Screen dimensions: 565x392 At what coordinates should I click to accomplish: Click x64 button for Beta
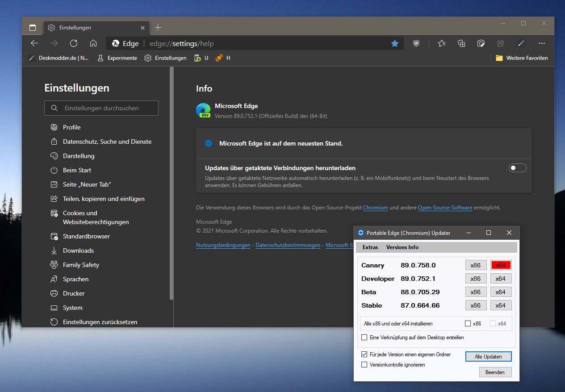click(x=501, y=292)
